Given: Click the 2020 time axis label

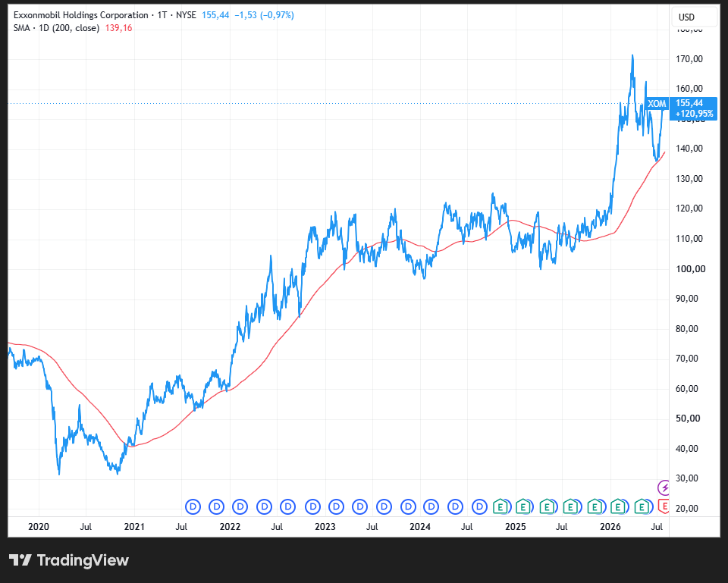Looking at the screenshot, I should coord(39,527).
